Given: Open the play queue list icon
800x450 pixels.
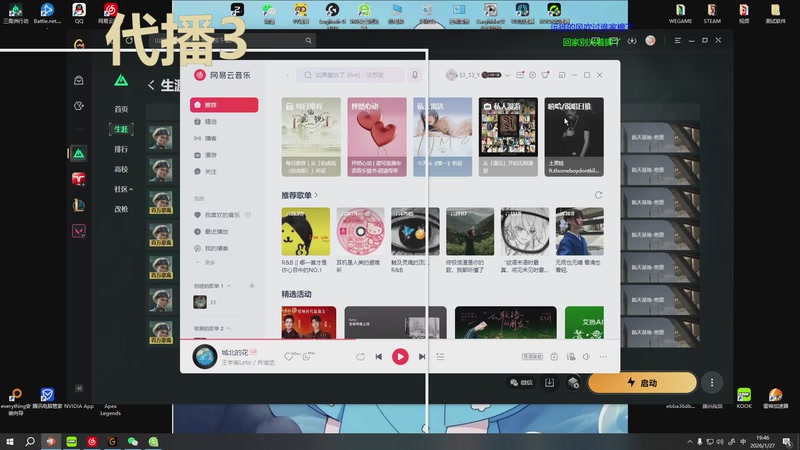Looking at the screenshot, I should pyautogui.click(x=440, y=357).
